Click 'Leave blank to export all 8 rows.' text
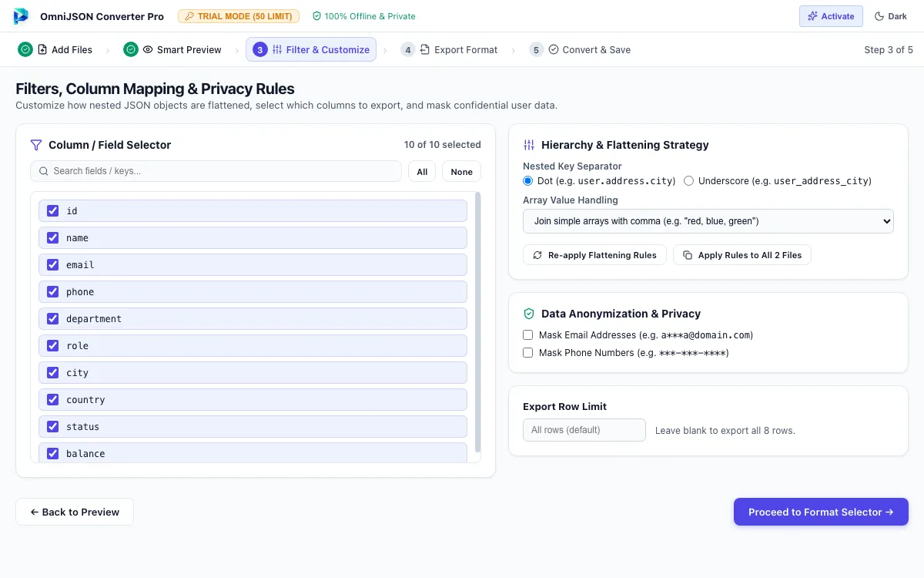The width and height of the screenshot is (924, 578). [725, 431]
